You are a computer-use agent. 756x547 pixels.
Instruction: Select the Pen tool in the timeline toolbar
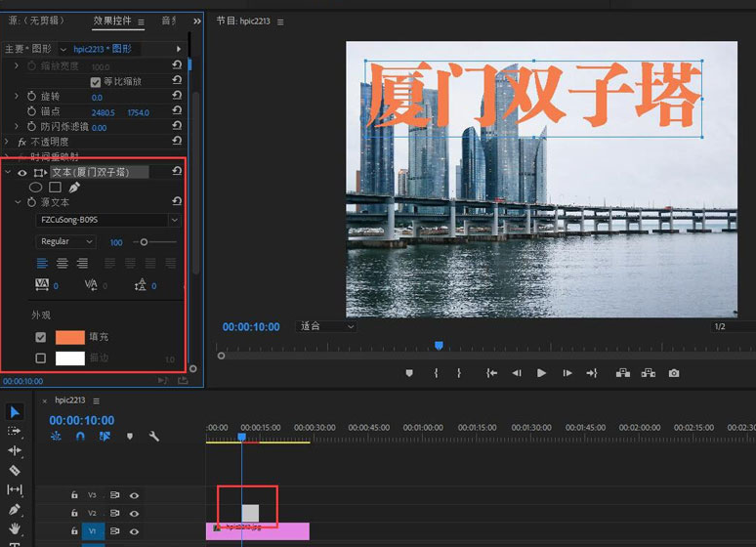click(15, 509)
